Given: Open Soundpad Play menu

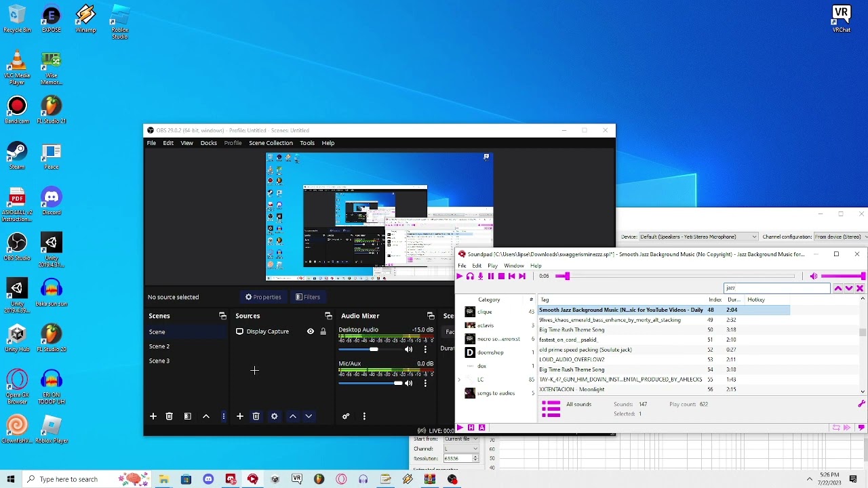Looking at the screenshot, I should click(x=492, y=266).
